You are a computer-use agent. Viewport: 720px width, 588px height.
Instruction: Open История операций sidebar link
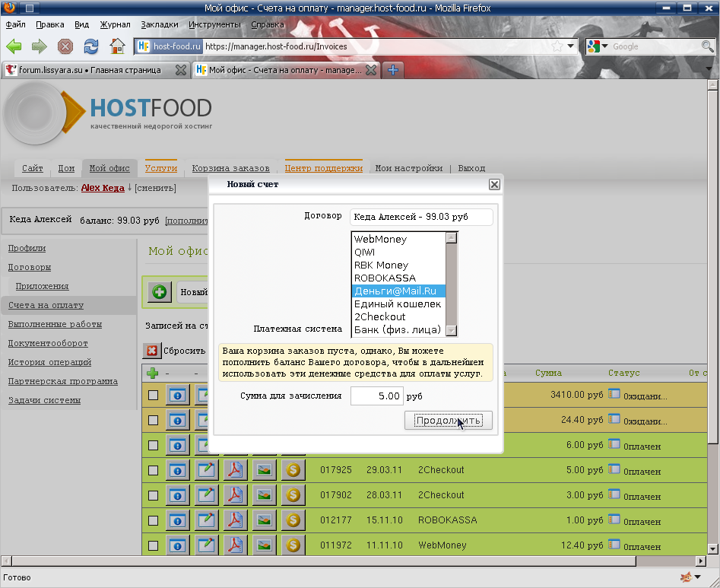(x=49, y=362)
